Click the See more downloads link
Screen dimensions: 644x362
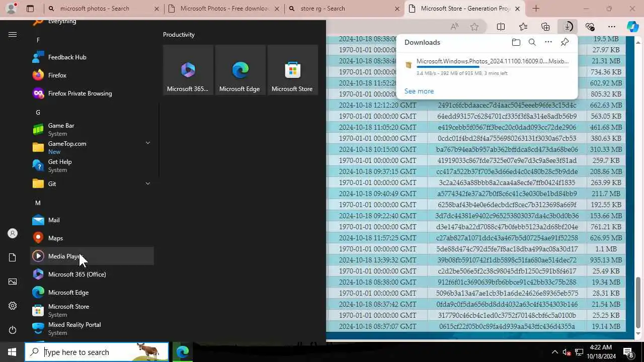(419, 91)
